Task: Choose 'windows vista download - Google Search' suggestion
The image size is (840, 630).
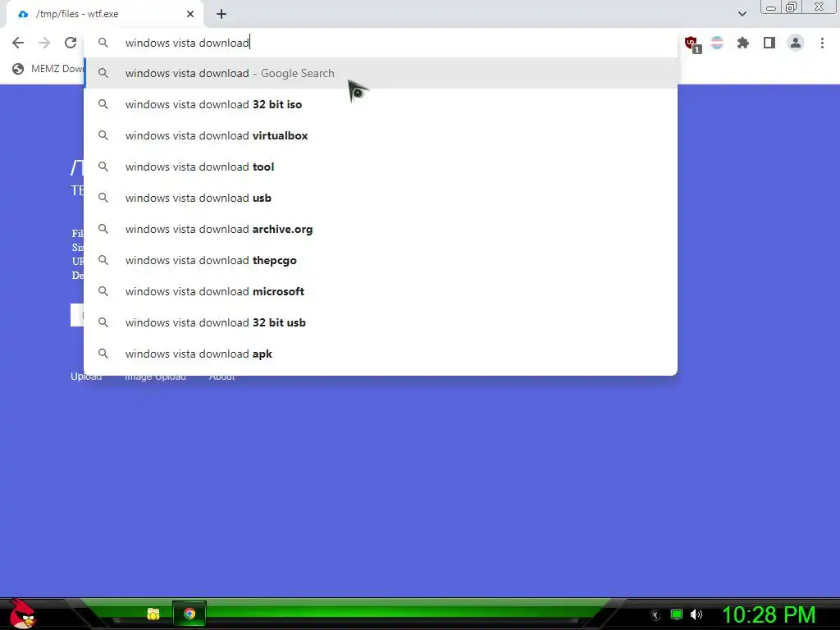Action: 381,73
